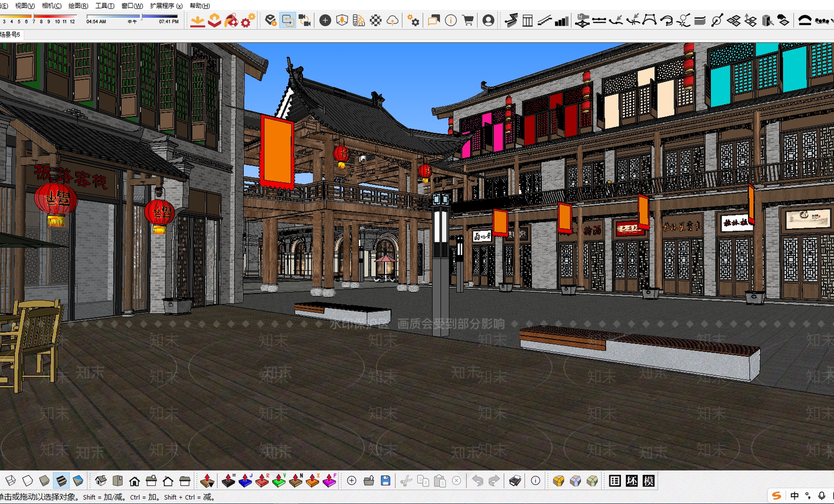
Task: Open the 扩展程序(x) menu
Action: tap(166, 6)
